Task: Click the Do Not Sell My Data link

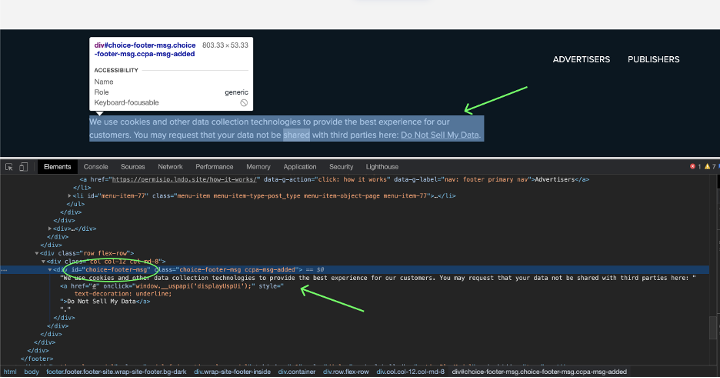Action: pos(440,135)
